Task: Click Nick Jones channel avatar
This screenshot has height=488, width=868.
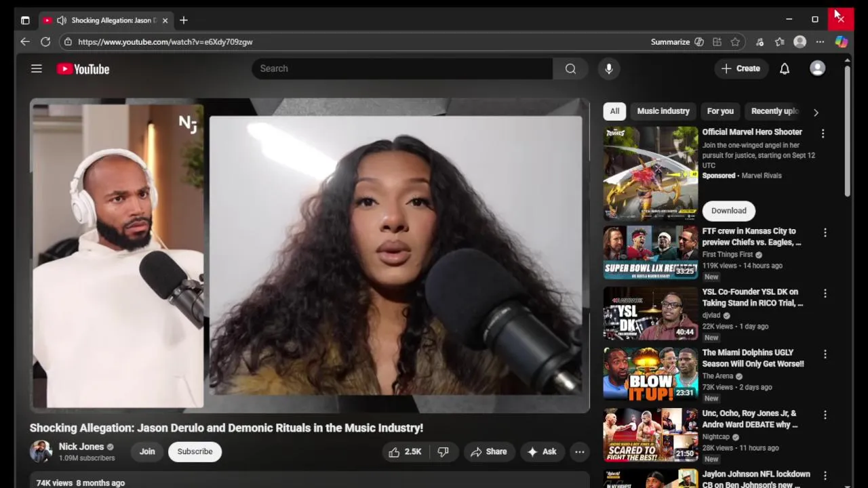Action: pos(41,451)
